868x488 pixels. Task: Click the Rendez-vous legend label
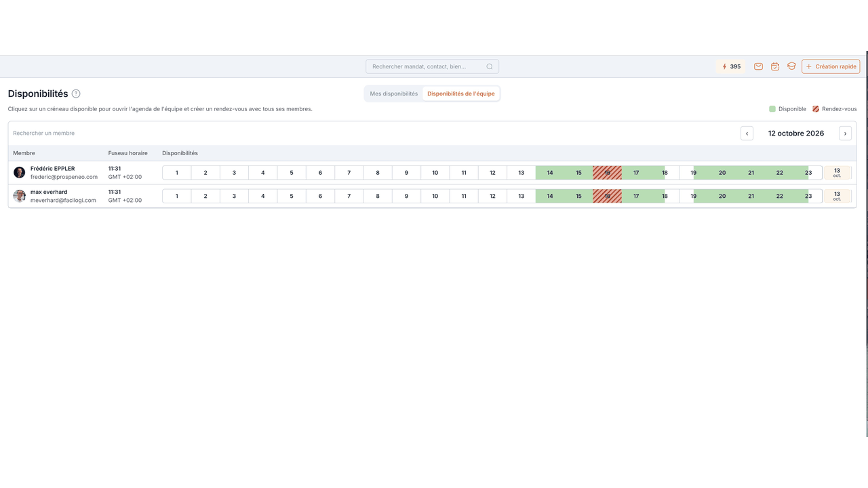[840, 109]
